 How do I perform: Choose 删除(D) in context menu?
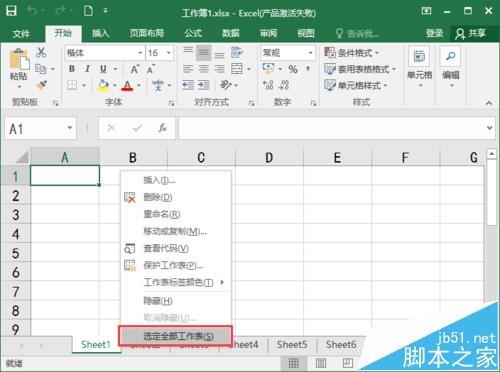tap(176, 197)
